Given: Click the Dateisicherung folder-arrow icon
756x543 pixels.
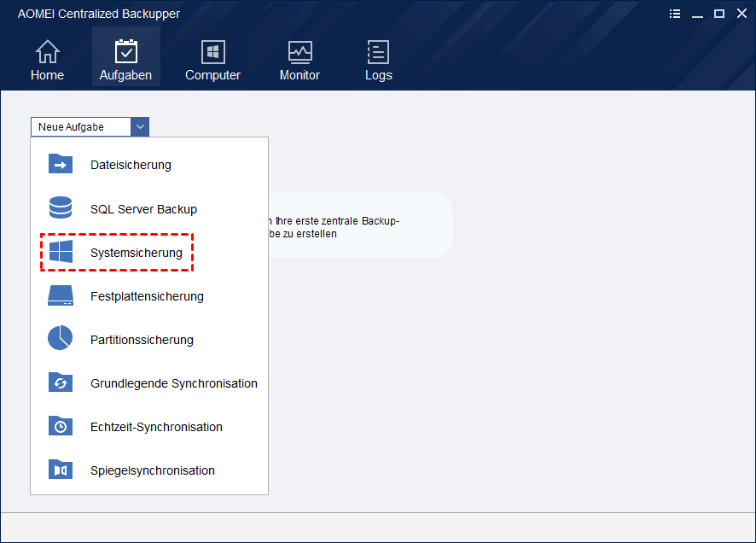Looking at the screenshot, I should click(x=61, y=164).
